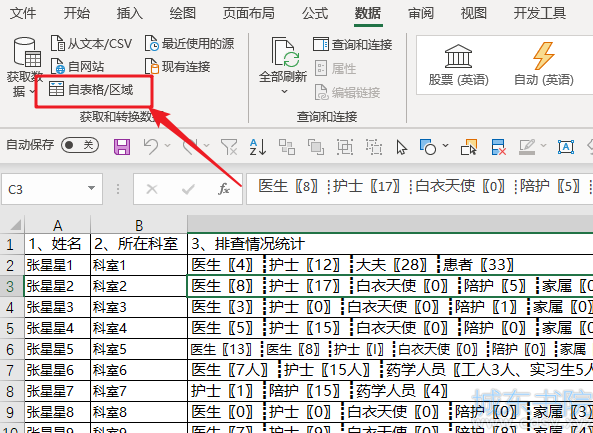Expand the 获取数据 dropdown arrow
This screenshot has height=433, width=593.
point(33,92)
